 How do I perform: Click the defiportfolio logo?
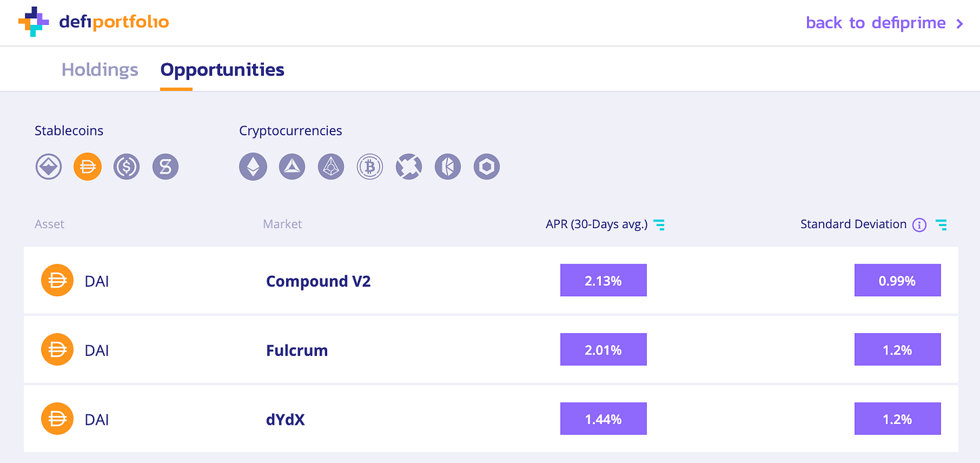[x=93, y=22]
